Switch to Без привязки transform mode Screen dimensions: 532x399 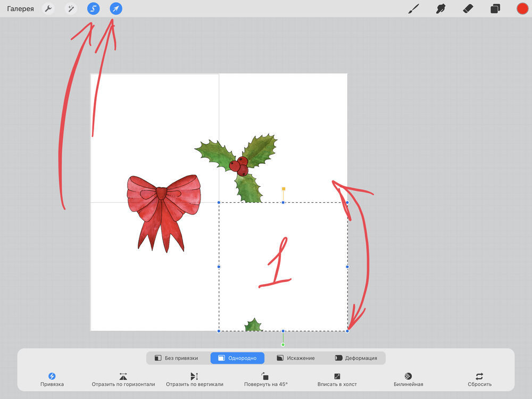(x=176, y=358)
